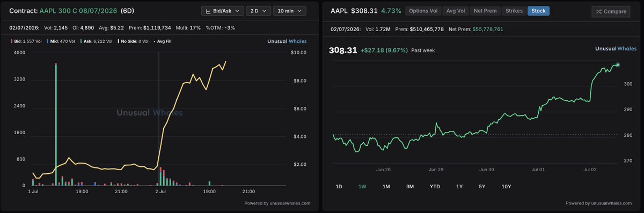Click the end-point dot on the stock line

pos(618,64)
